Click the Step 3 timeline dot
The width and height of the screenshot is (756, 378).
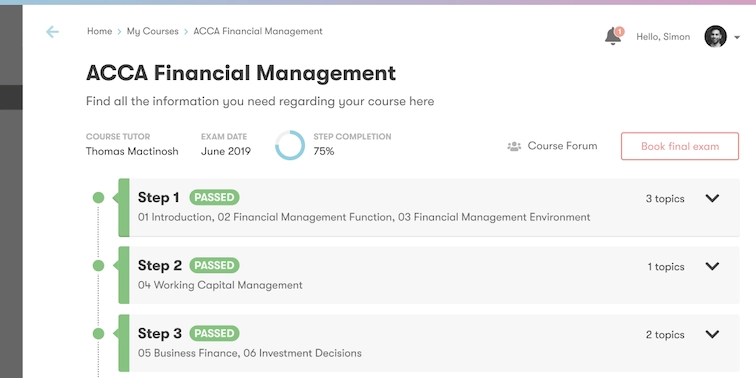pos(98,334)
